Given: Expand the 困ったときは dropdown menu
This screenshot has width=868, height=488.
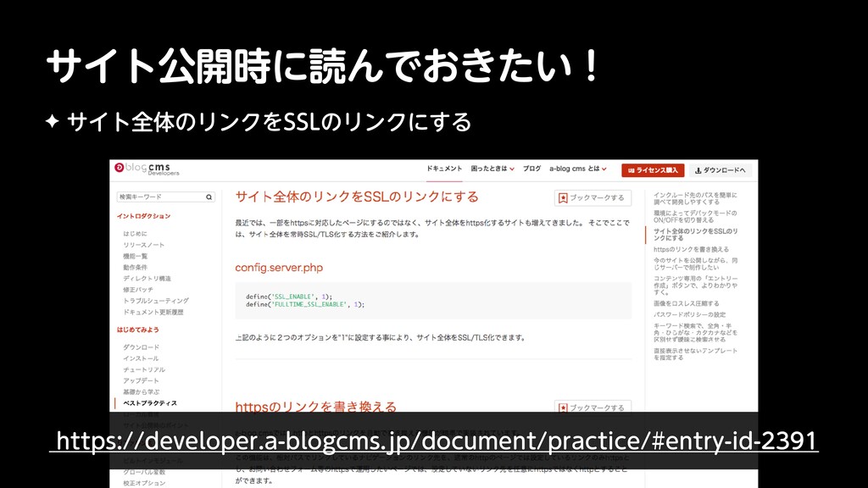Looking at the screenshot, I should click(492, 169).
